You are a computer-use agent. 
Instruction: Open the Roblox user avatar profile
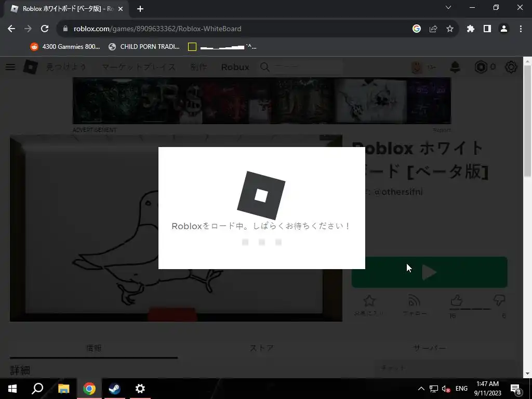click(417, 67)
